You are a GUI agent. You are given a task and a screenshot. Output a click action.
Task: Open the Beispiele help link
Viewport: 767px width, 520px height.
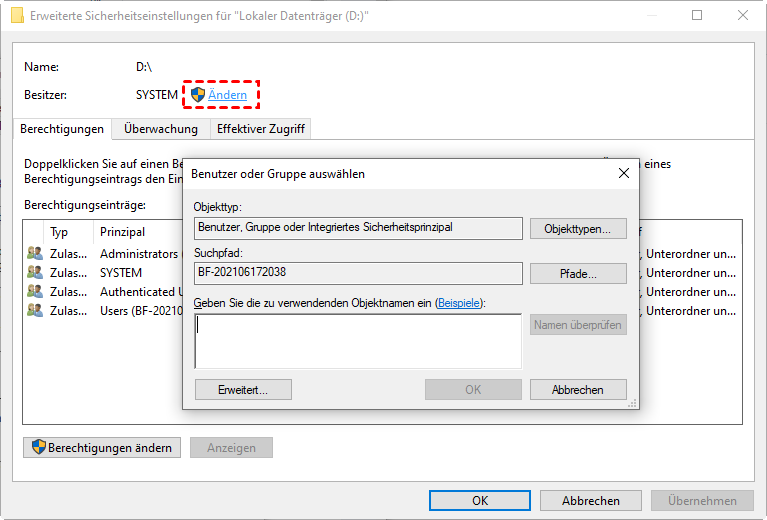tap(459, 303)
